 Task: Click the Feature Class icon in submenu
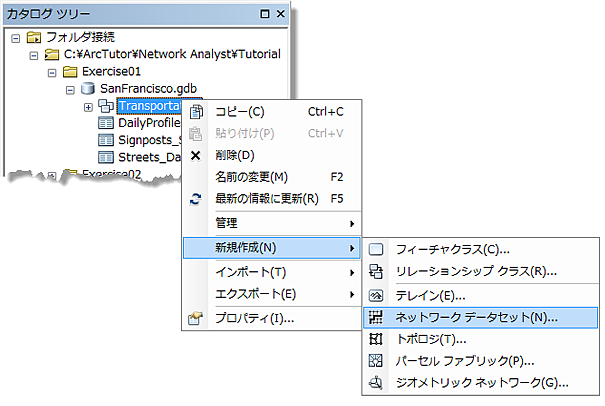[x=376, y=249]
